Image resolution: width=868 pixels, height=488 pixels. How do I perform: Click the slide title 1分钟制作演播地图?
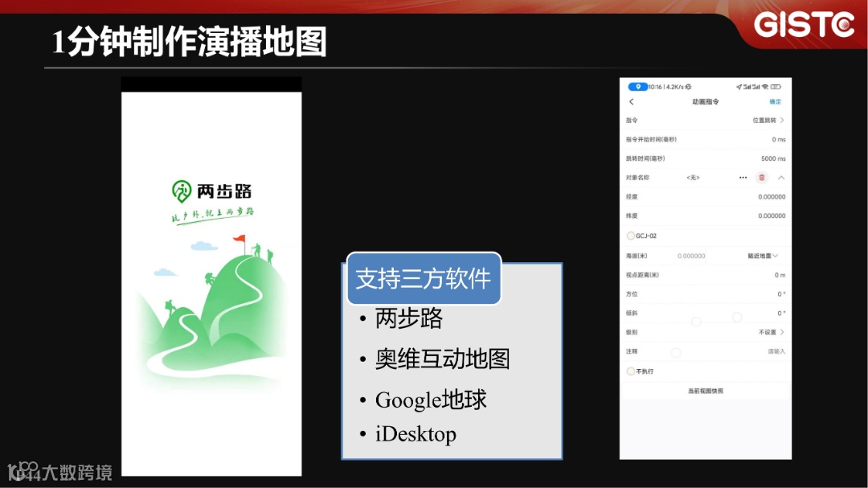coord(190,42)
